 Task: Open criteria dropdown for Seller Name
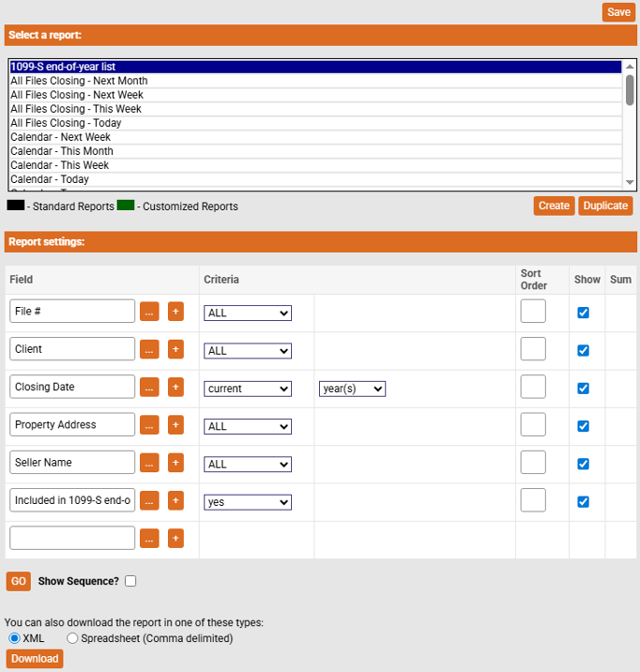pyautogui.click(x=247, y=464)
